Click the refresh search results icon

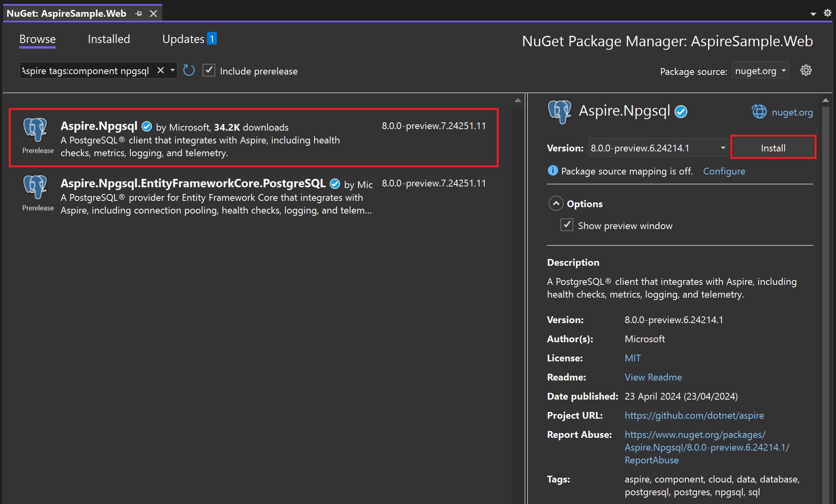[x=189, y=71]
